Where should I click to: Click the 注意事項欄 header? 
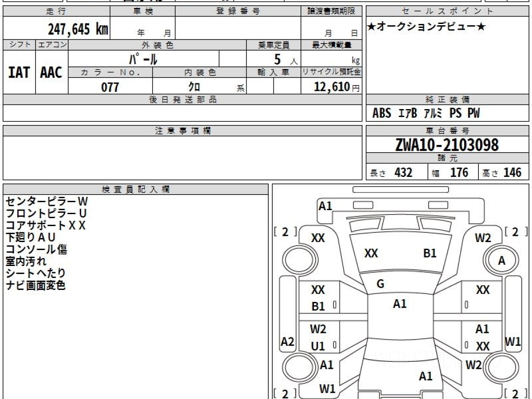[x=183, y=131]
